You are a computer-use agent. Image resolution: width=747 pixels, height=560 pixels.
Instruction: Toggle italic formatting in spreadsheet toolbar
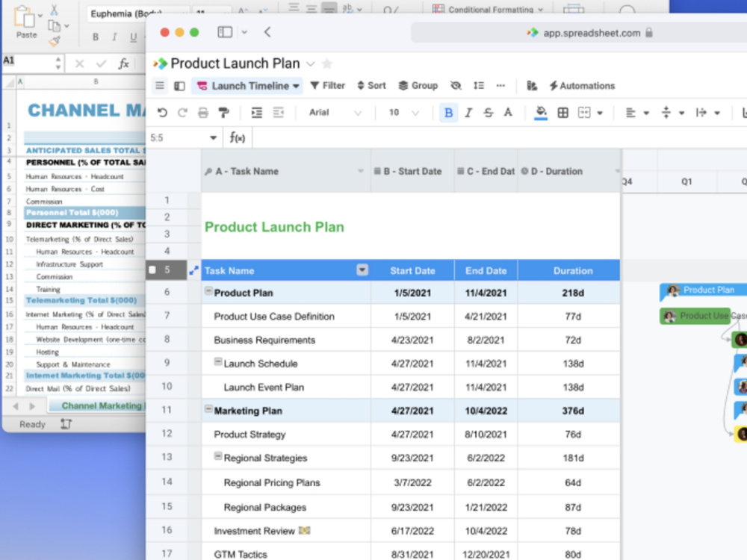468,113
